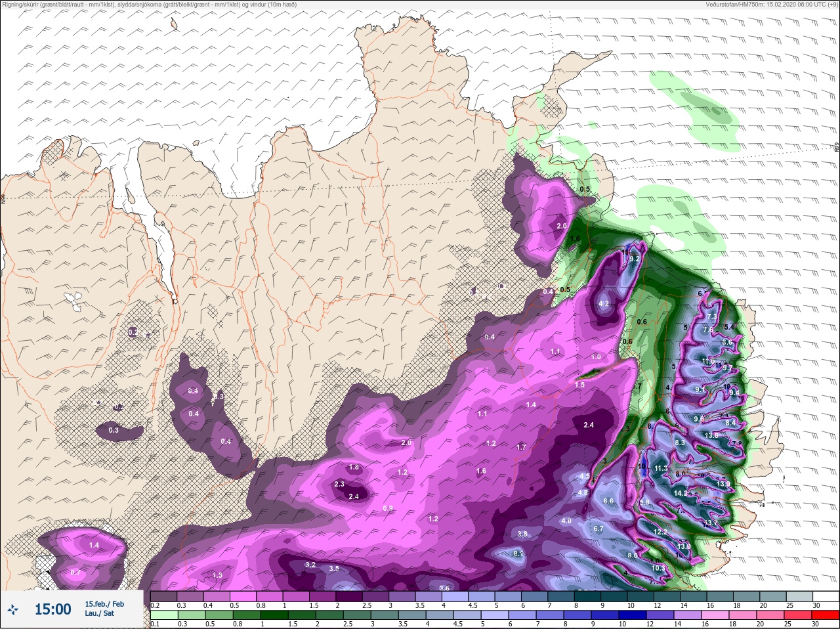The image size is (840, 629).
Task: Click the 15:00 forecast time display
Action: pos(52,609)
